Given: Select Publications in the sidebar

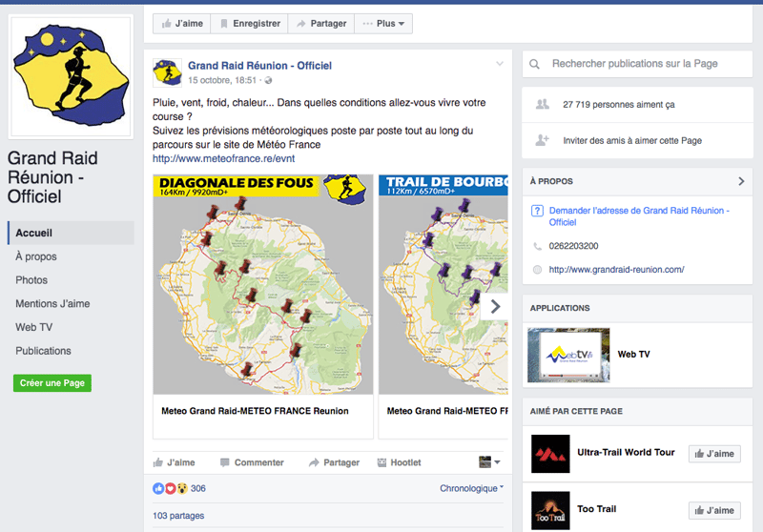Looking at the screenshot, I should [x=43, y=351].
